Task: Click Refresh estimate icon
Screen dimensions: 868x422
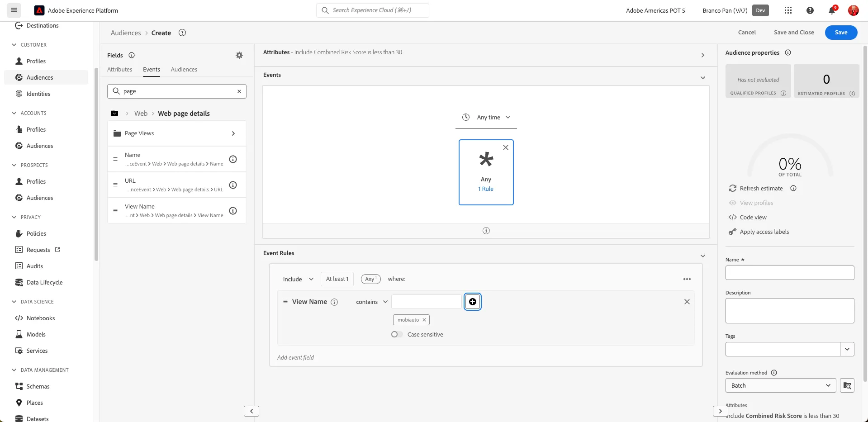Action: (733, 188)
